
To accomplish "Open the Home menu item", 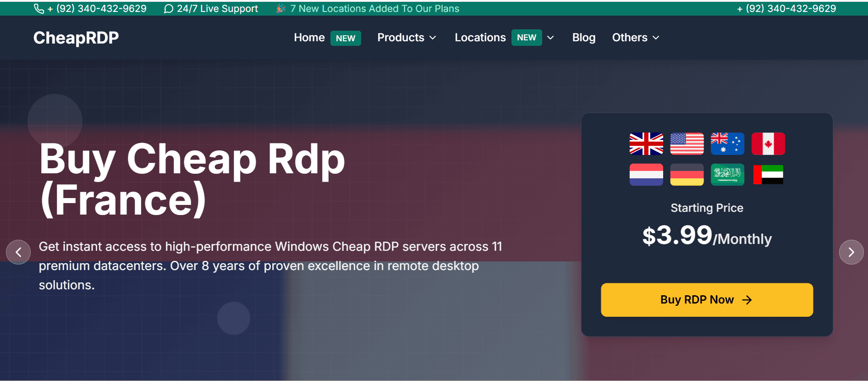I will (x=309, y=38).
